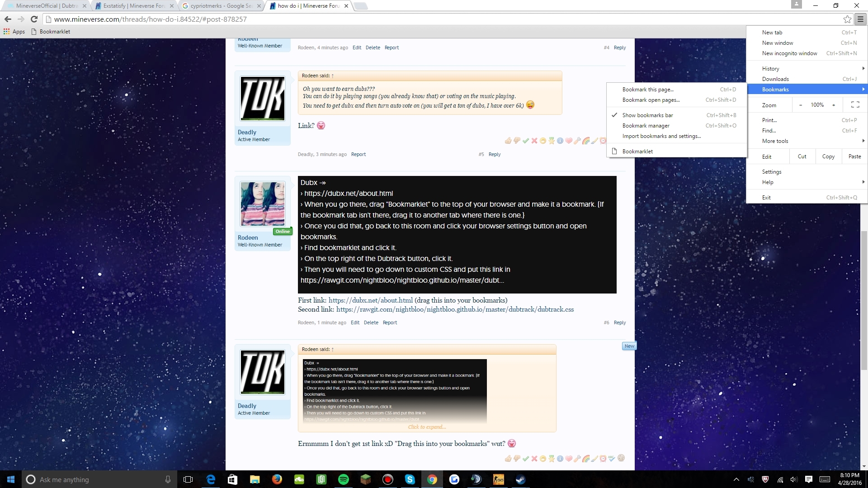Toggle fullscreen from the Zoom row
The height and width of the screenshot is (488, 868).
855,105
